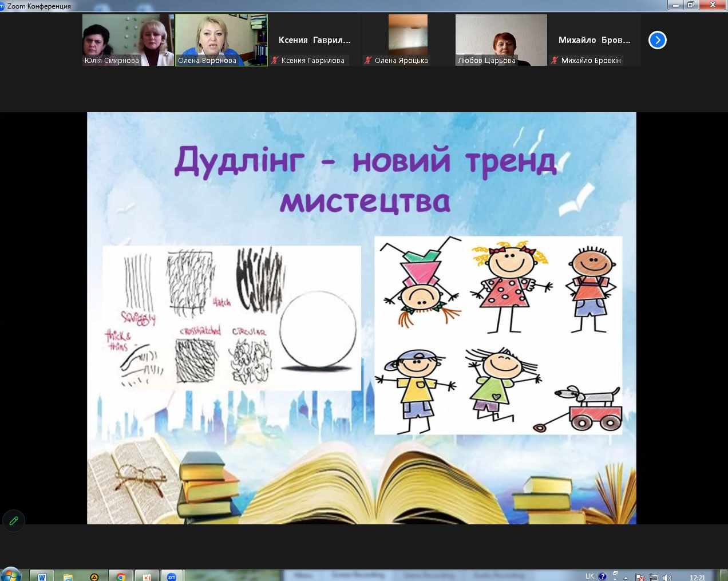Image resolution: width=728 pixels, height=581 pixels.
Task: Open the Action Center flag icon
Action: pos(640,577)
